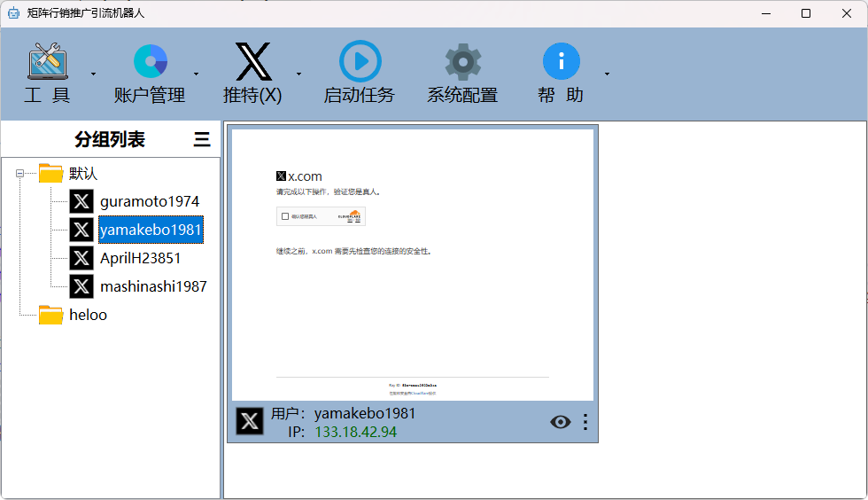Select account AprilH23851
The image size is (868, 500).
(141, 258)
